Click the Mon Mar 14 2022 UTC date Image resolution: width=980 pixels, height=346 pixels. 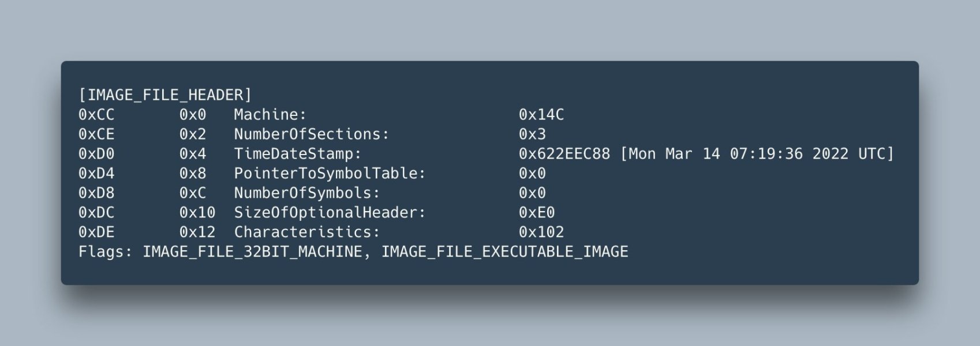(756, 154)
